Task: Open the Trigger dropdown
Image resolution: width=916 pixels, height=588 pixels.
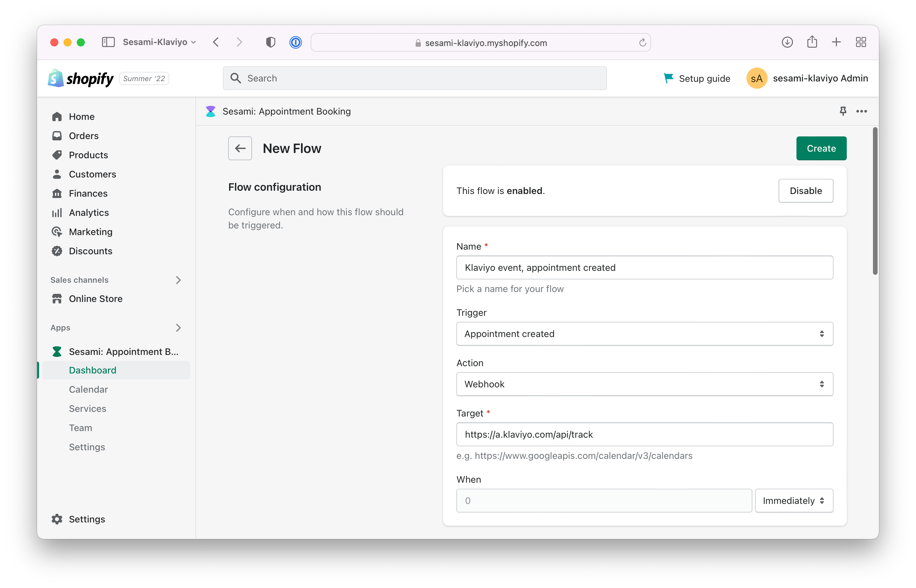Action: 644,334
